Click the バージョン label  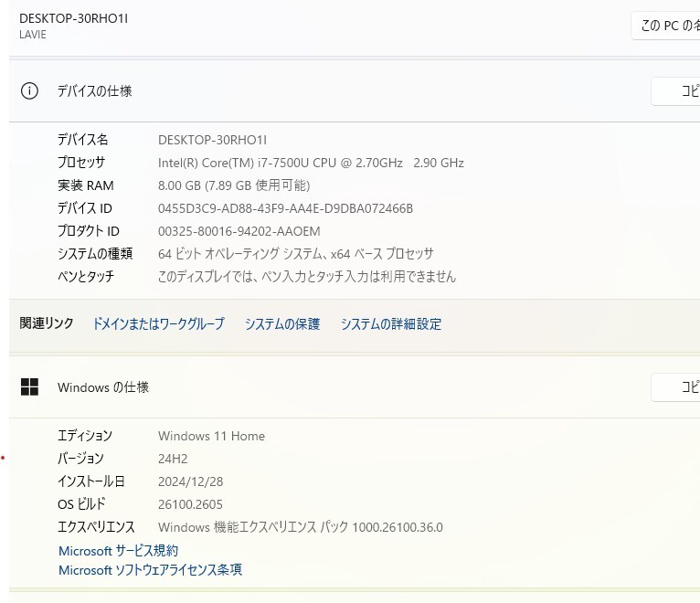click(x=80, y=459)
